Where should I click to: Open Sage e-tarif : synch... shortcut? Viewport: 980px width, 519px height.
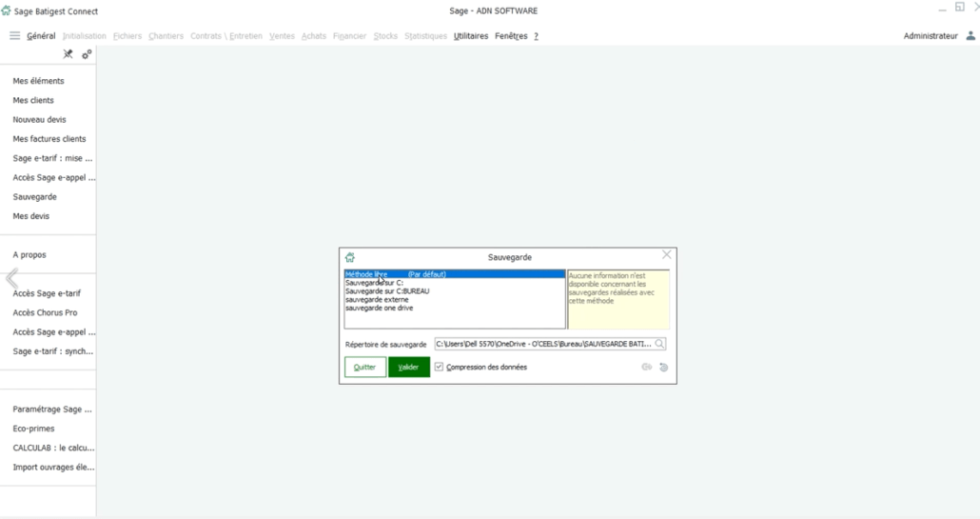point(53,351)
